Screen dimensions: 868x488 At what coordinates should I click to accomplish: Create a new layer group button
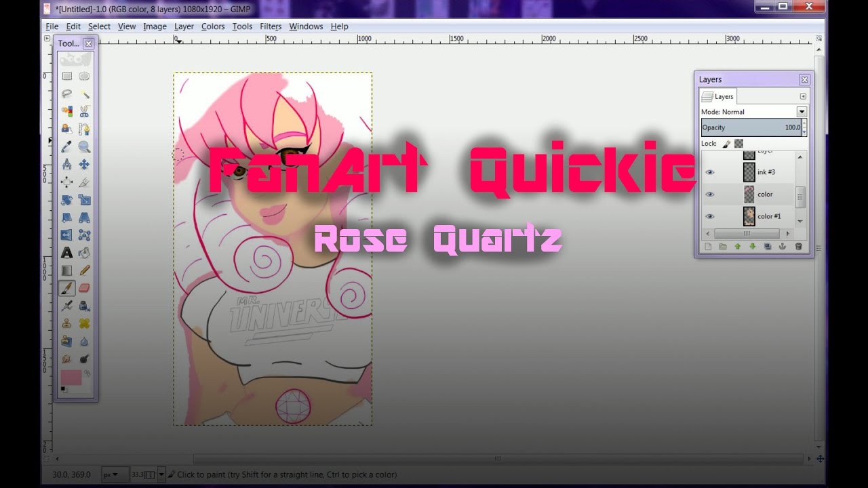pos(723,247)
